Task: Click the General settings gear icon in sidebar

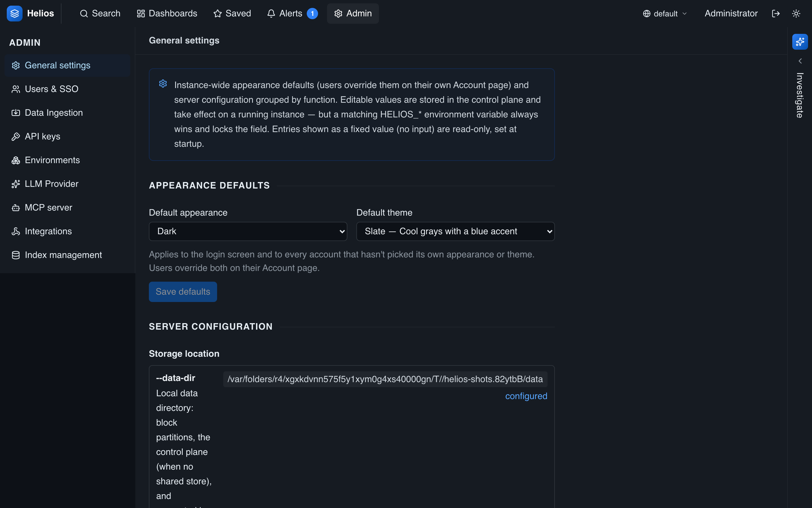Action: [16, 65]
